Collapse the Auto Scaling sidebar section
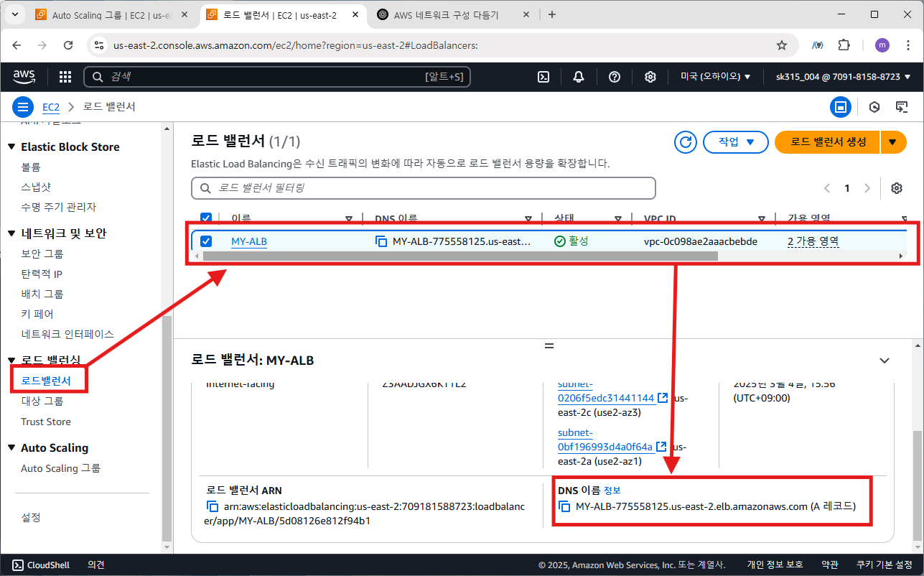The image size is (924, 576). click(11, 447)
